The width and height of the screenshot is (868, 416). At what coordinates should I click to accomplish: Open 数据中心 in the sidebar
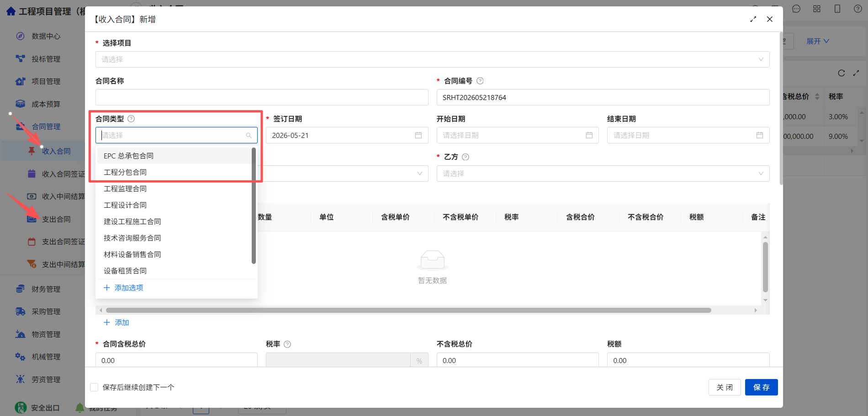pyautogui.click(x=46, y=36)
